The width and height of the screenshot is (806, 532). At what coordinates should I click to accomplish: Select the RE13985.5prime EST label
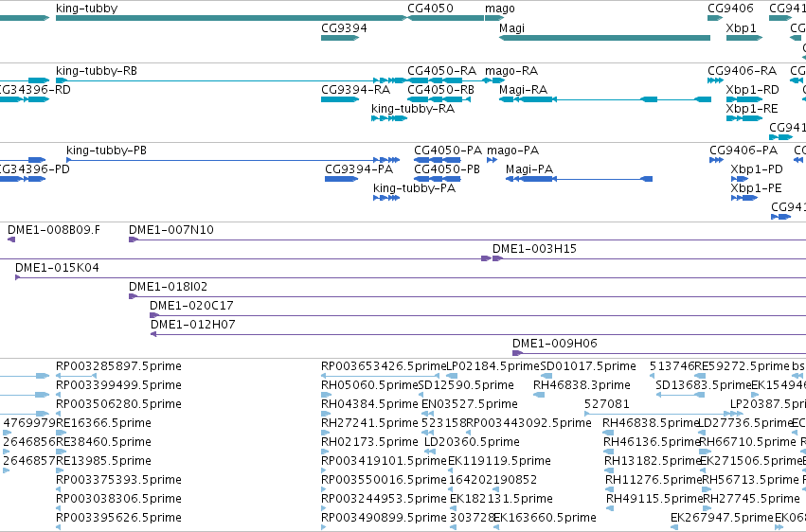103,462
